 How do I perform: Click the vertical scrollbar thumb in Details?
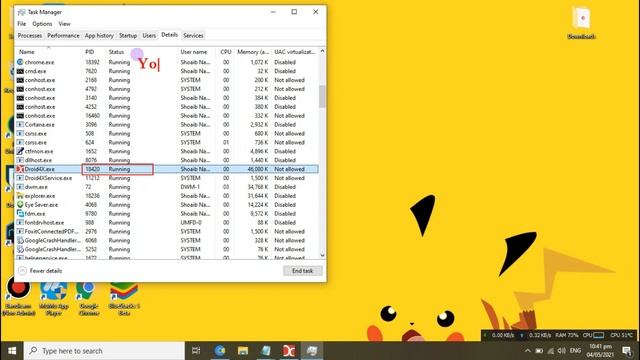point(322,96)
